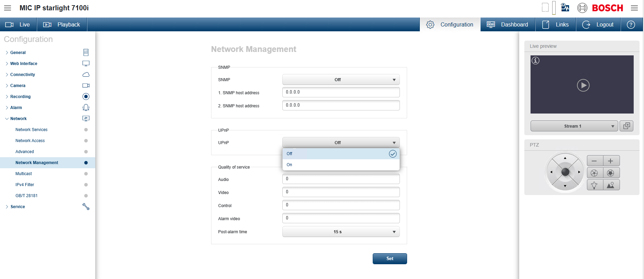644x279 pixels.
Task: Expand the Web Interface section
Action: click(x=7, y=64)
